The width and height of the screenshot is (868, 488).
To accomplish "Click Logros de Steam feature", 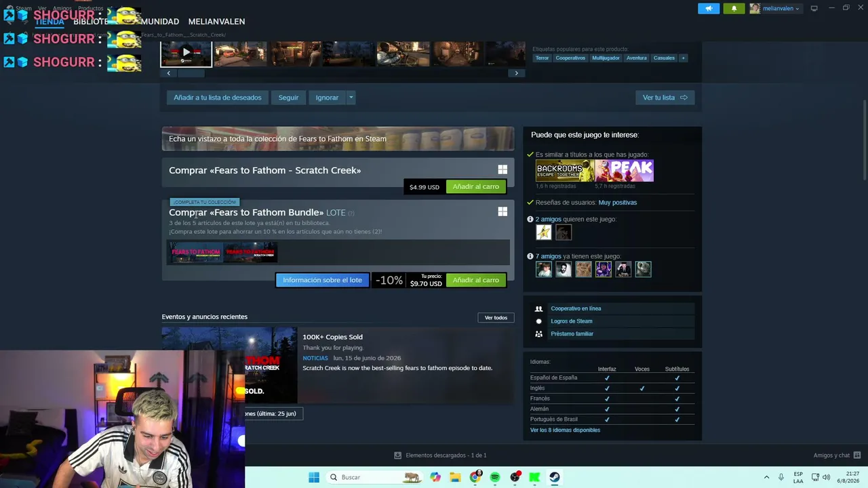I will (x=572, y=321).
